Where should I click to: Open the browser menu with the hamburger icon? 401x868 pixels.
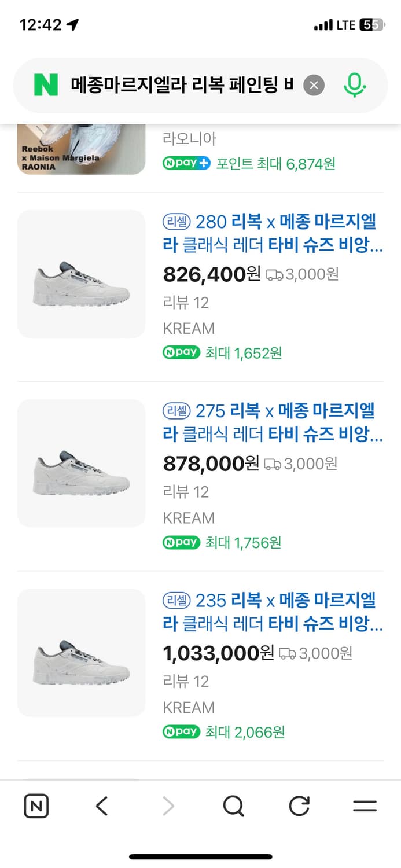click(x=365, y=805)
